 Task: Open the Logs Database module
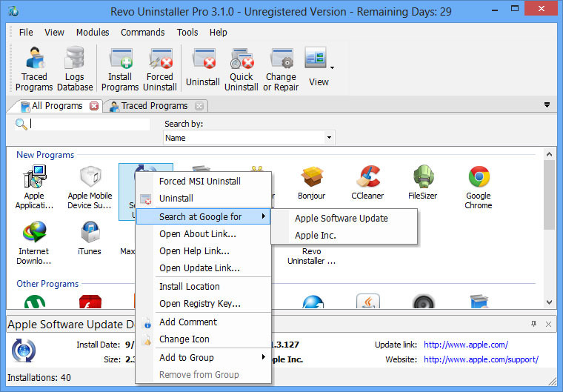point(74,67)
